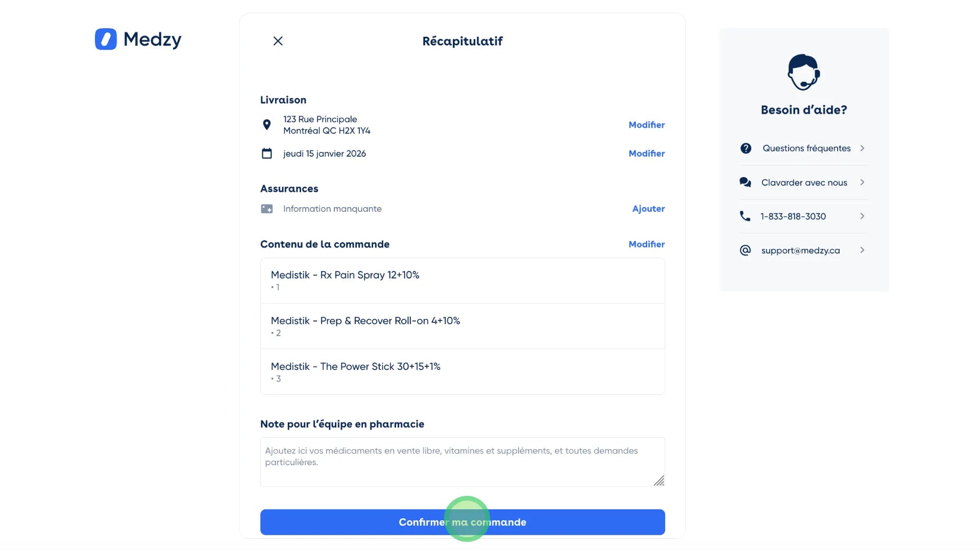This screenshot has width=980, height=551.
Task: Confirm order with Confirmer ma commande
Action: [x=462, y=522]
